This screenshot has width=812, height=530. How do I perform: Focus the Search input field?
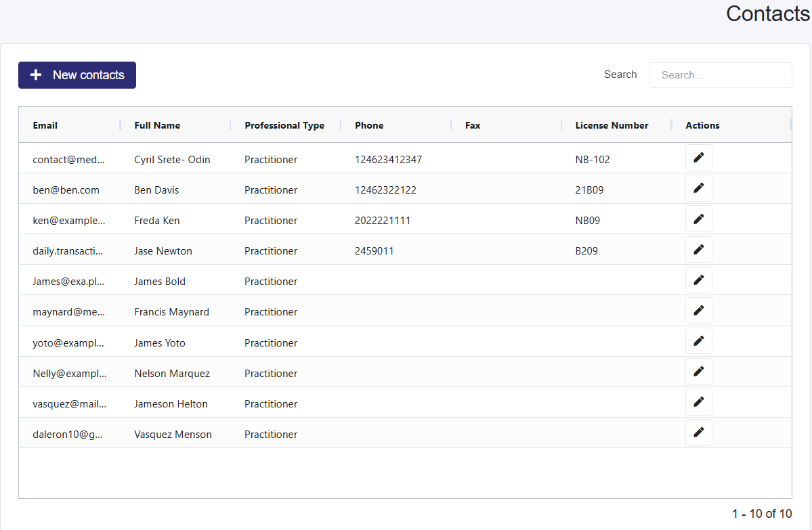pos(720,75)
